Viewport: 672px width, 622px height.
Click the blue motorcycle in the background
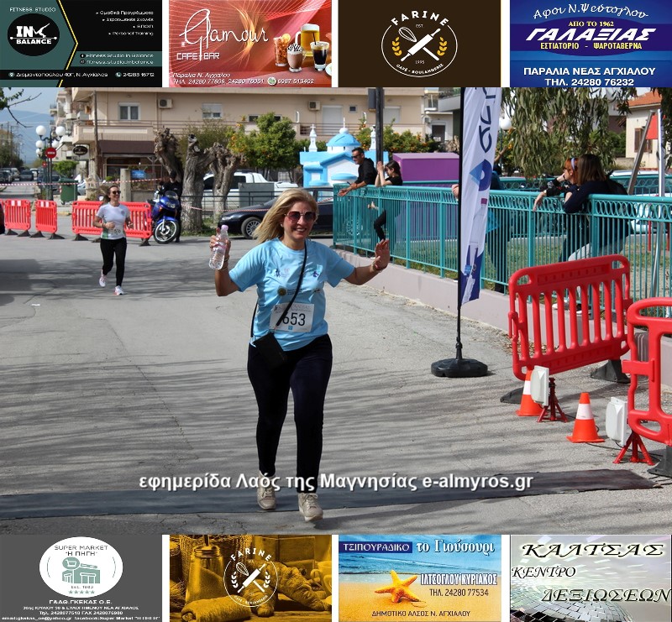(165, 215)
